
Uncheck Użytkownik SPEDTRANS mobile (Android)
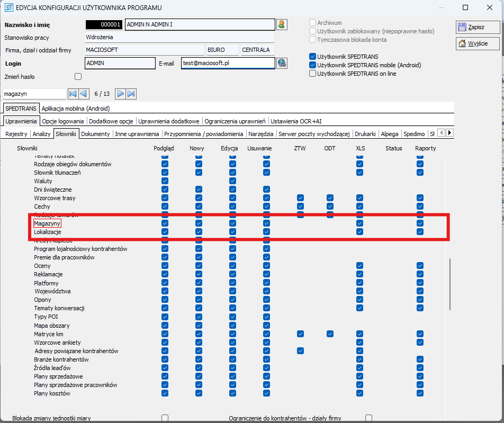[313, 65]
